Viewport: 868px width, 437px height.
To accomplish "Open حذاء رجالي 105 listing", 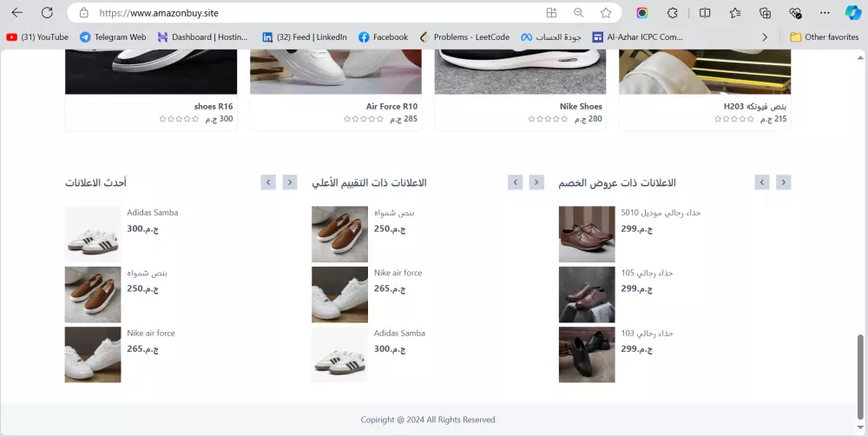I will (648, 273).
